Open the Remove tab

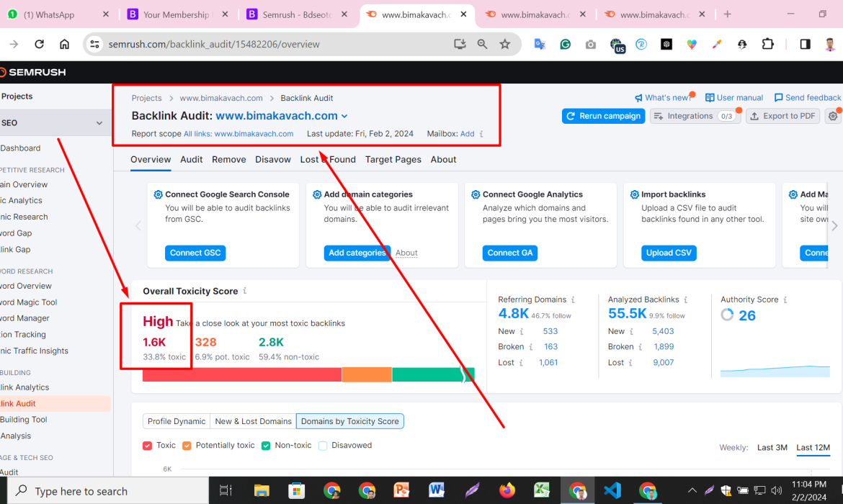coord(229,160)
